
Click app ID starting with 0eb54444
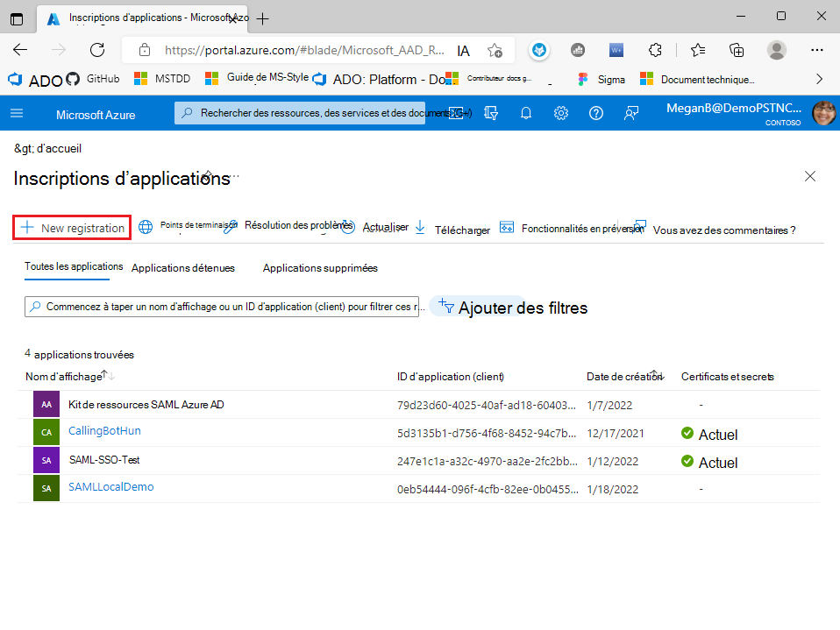pos(488,489)
